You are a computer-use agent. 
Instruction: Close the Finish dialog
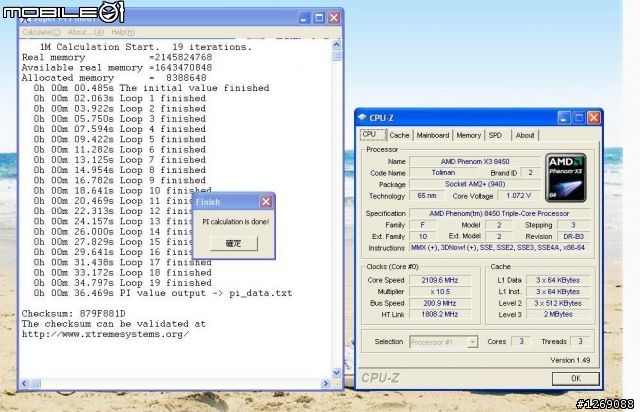(x=266, y=202)
